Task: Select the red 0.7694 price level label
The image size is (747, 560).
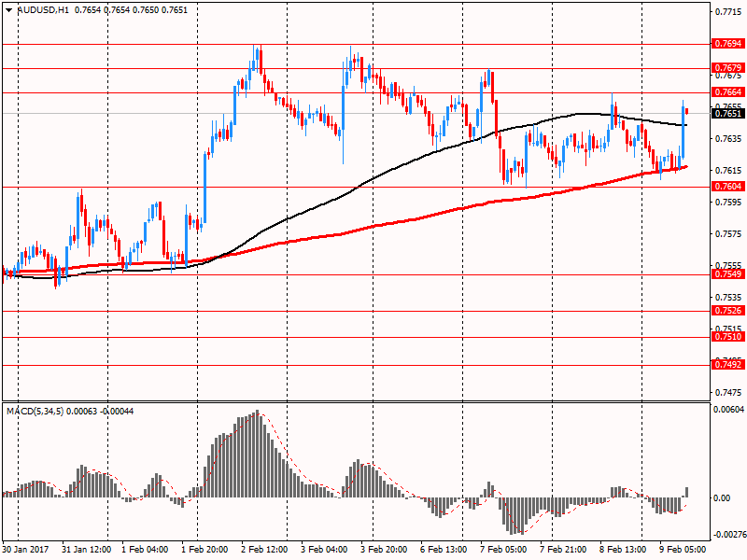Action: 726,44
